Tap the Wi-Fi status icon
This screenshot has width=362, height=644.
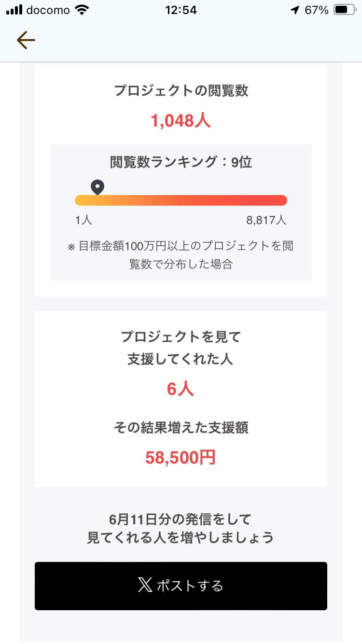pos(83,10)
